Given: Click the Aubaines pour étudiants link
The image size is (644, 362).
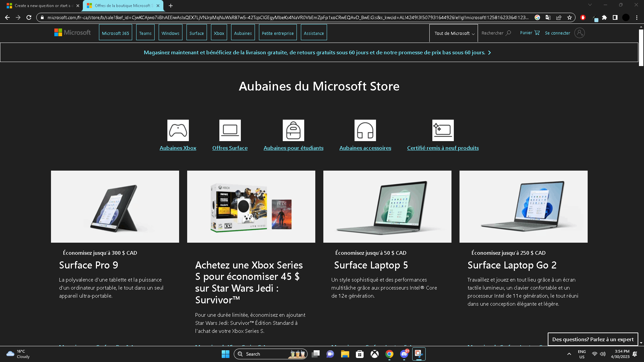Looking at the screenshot, I should pos(293,148).
